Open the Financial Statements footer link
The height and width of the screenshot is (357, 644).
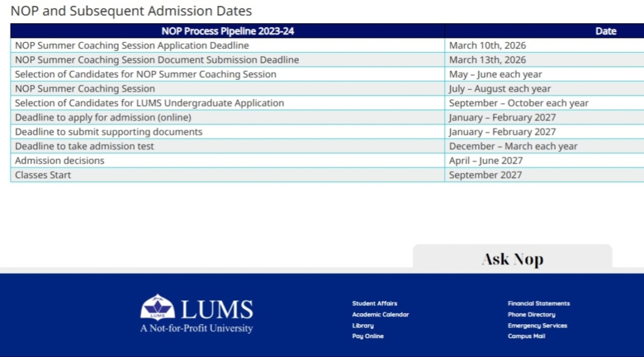538,303
